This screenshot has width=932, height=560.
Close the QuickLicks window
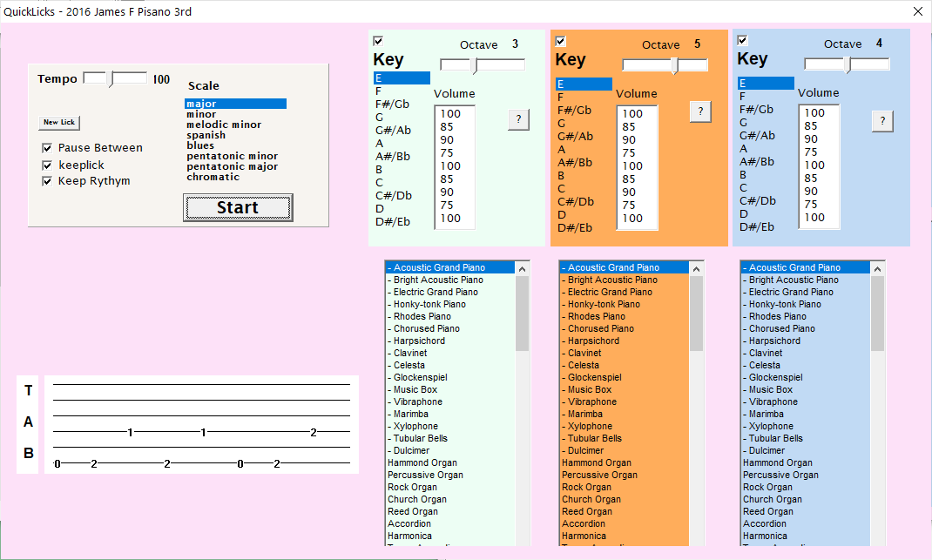click(x=918, y=11)
